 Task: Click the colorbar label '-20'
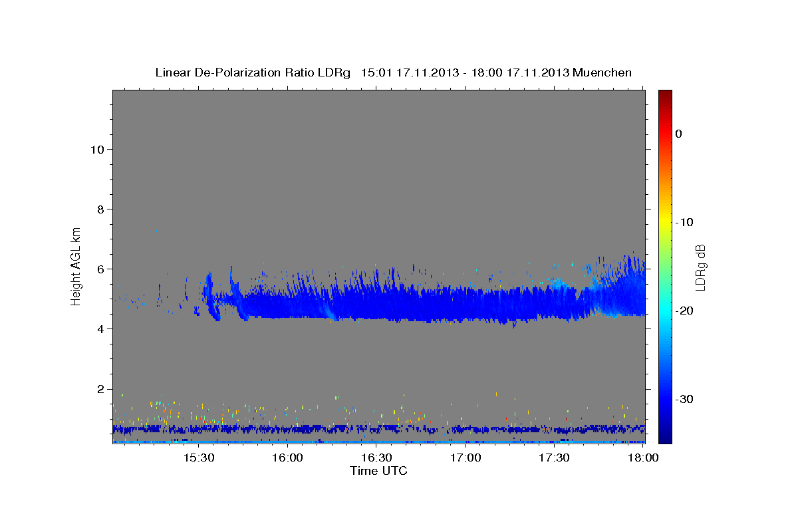point(684,311)
